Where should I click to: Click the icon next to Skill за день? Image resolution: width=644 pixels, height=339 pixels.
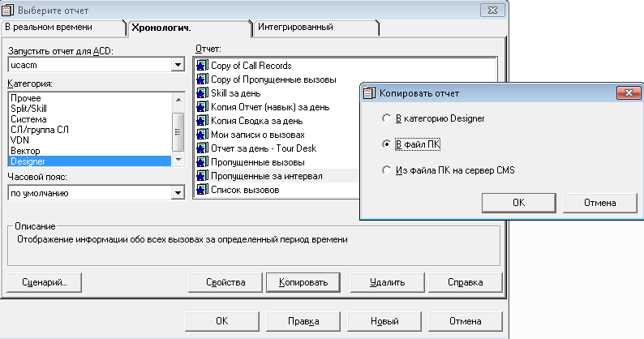click(201, 93)
